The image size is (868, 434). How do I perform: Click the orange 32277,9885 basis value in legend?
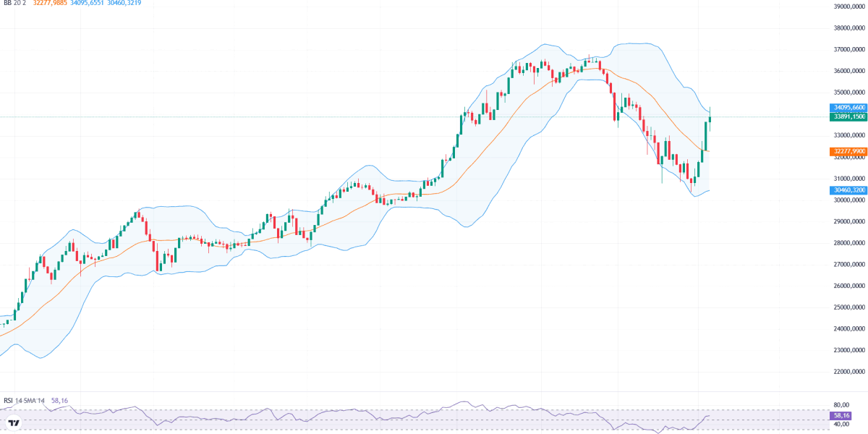coord(50,4)
